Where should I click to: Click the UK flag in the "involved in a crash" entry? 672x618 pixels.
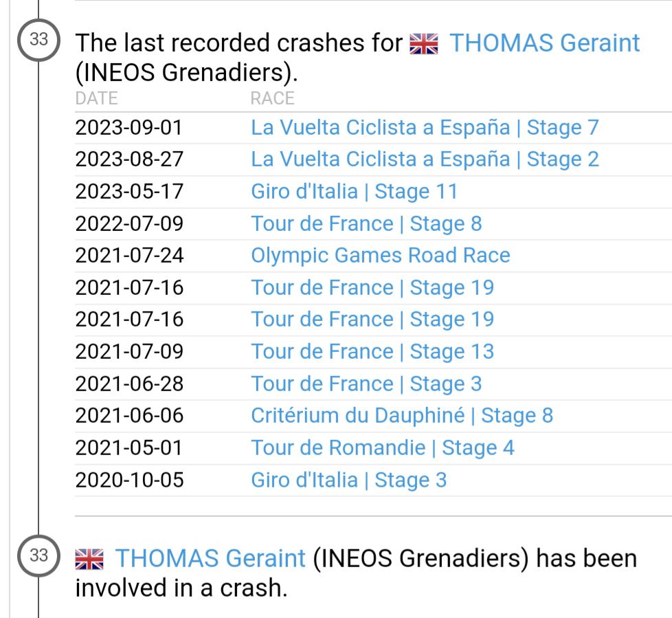[89, 558]
